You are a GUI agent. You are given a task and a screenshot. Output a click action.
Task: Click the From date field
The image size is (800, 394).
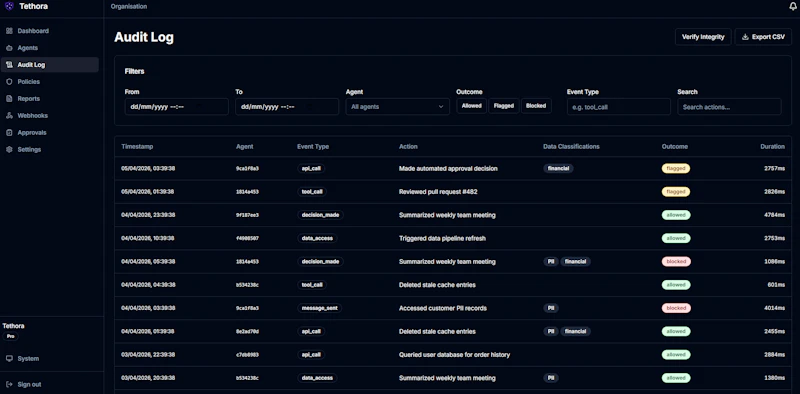pyautogui.click(x=177, y=107)
